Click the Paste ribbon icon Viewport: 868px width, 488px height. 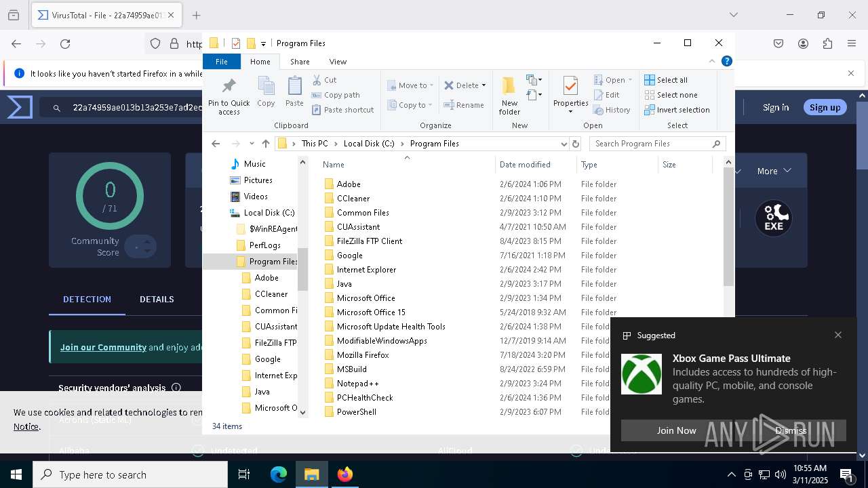[294, 91]
